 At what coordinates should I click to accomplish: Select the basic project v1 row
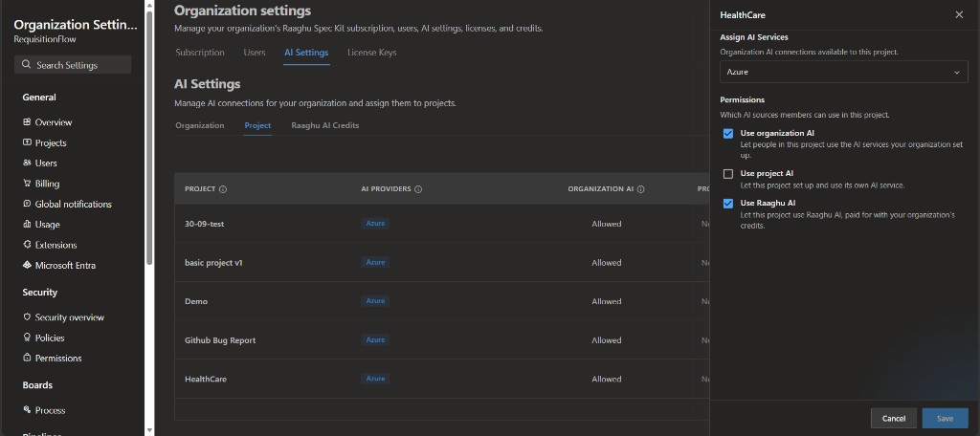coord(441,262)
